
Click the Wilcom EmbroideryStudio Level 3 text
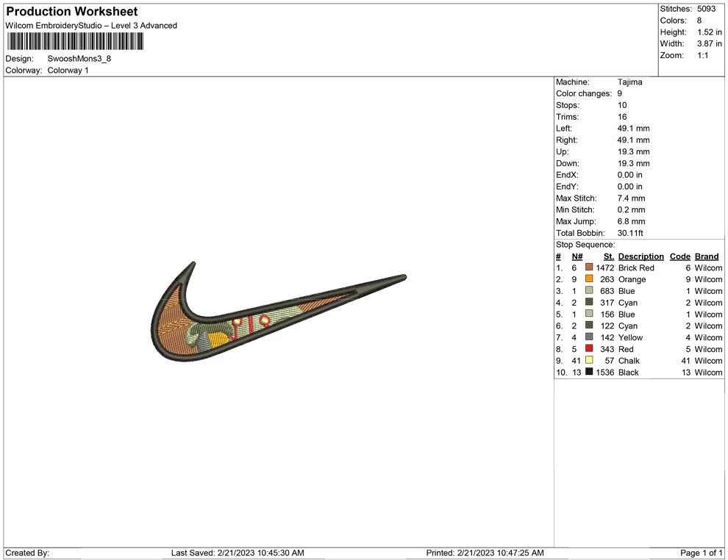click(x=91, y=26)
